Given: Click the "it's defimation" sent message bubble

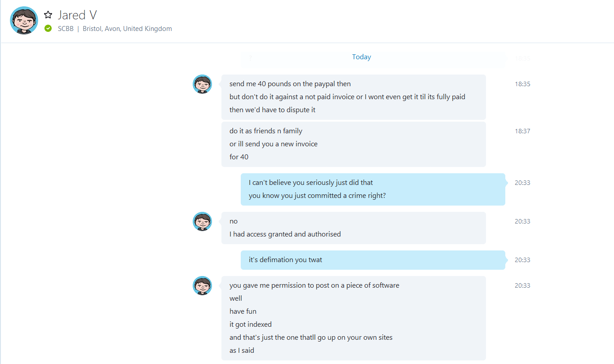Looking at the screenshot, I should click(373, 260).
